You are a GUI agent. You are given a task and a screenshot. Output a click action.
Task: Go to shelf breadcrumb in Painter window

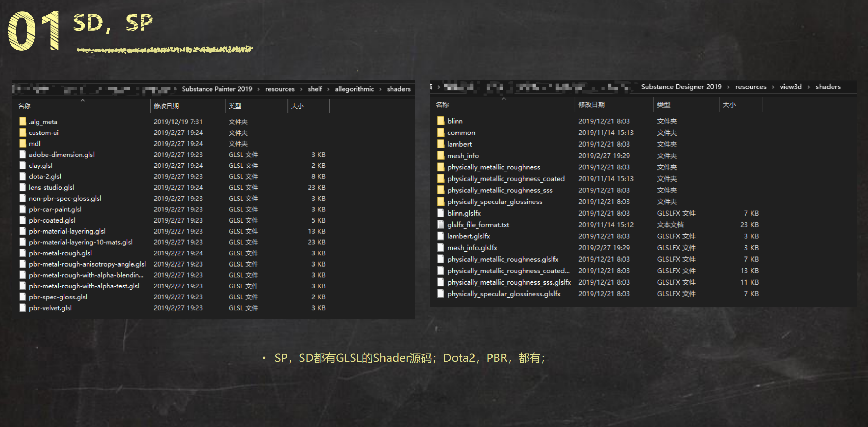coord(315,89)
